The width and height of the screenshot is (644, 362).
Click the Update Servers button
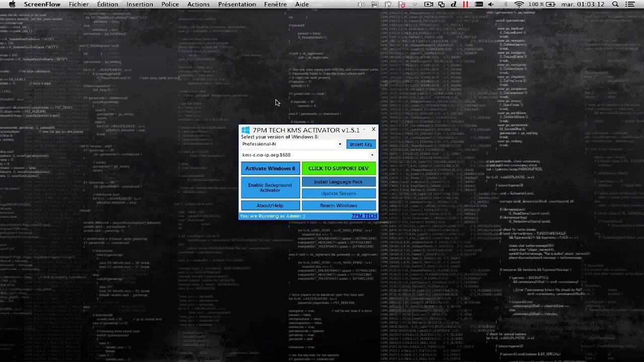(x=338, y=194)
